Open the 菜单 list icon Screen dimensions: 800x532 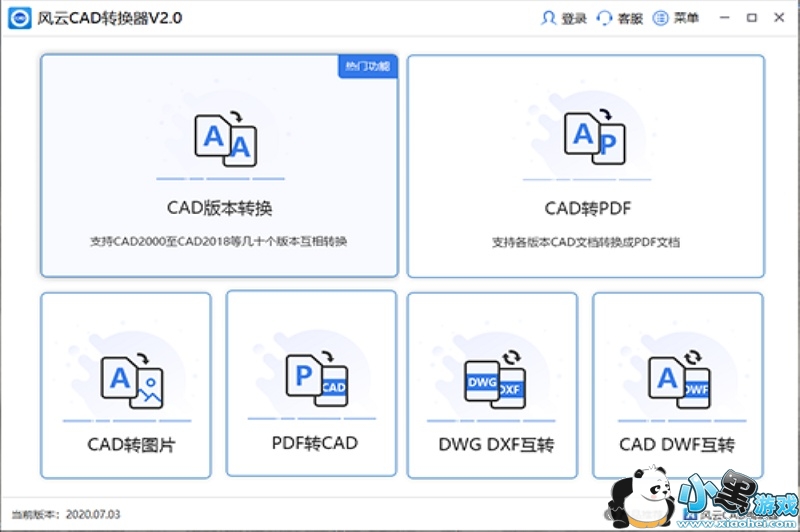point(660,18)
